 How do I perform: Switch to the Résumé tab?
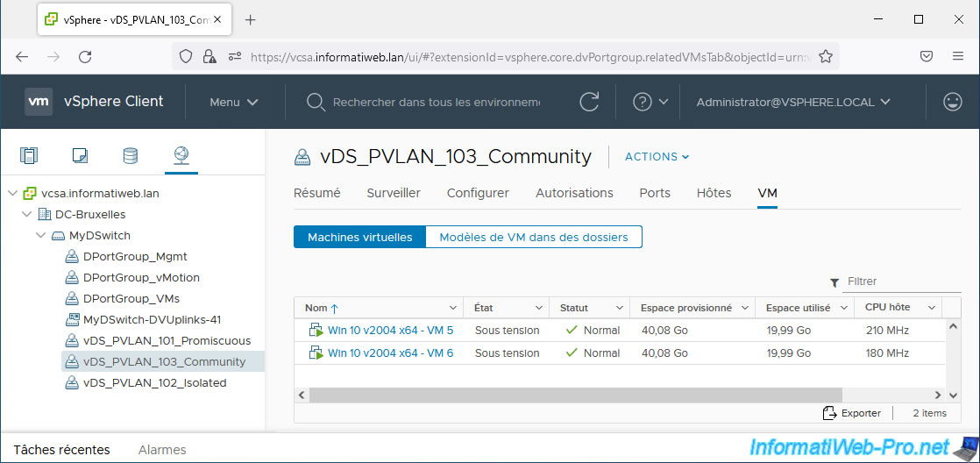click(316, 193)
